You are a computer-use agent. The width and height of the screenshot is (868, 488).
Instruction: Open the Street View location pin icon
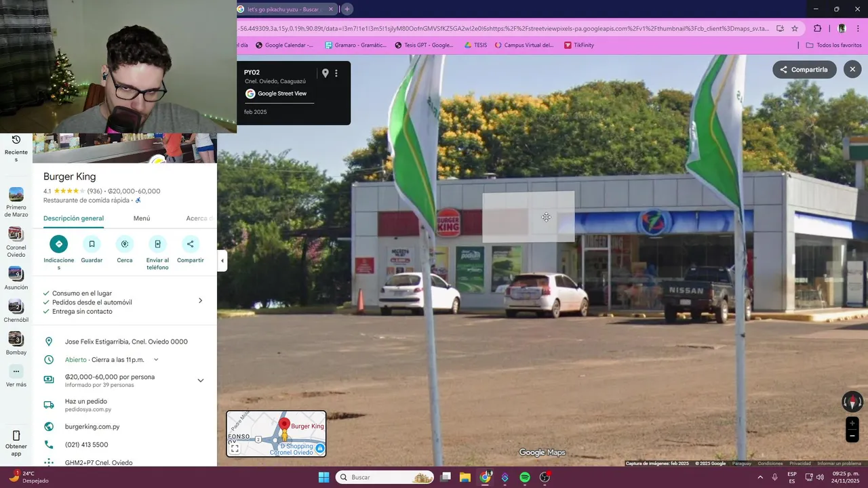click(x=325, y=73)
